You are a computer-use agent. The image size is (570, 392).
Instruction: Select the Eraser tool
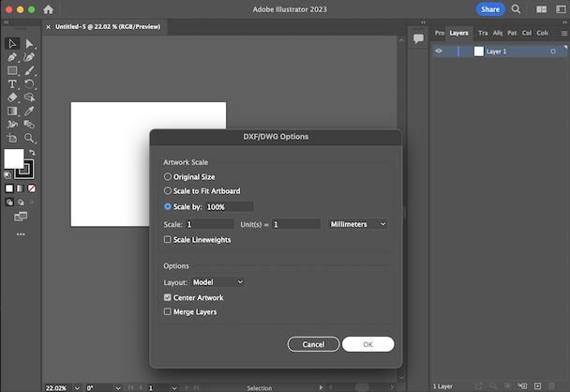point(12,98)
